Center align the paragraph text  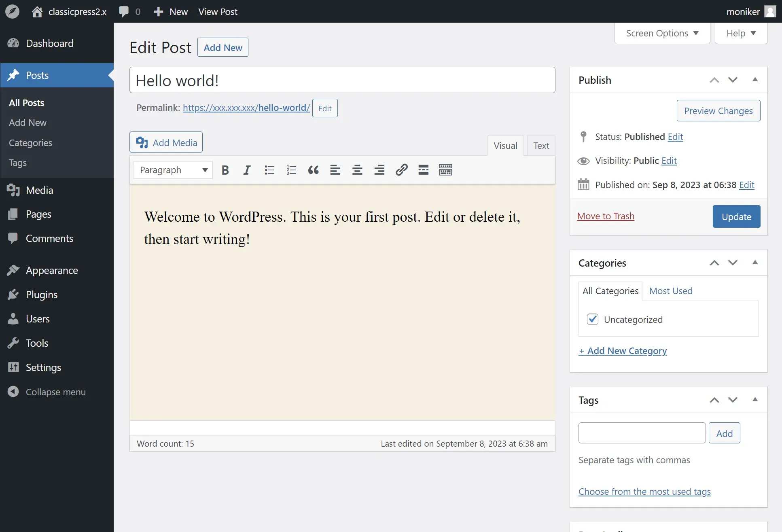click(x=357, y=170)
